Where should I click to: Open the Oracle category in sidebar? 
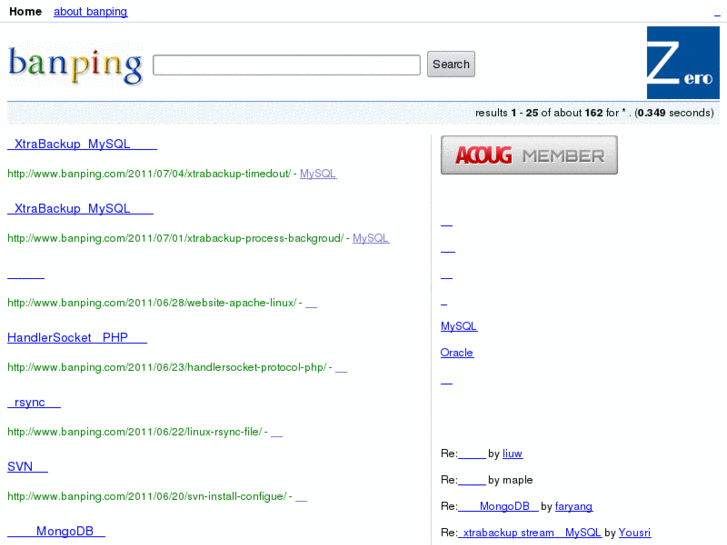457,353
